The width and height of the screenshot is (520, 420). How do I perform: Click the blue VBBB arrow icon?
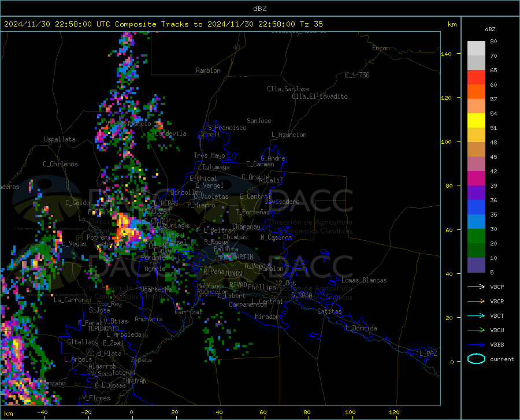point(476,344)
